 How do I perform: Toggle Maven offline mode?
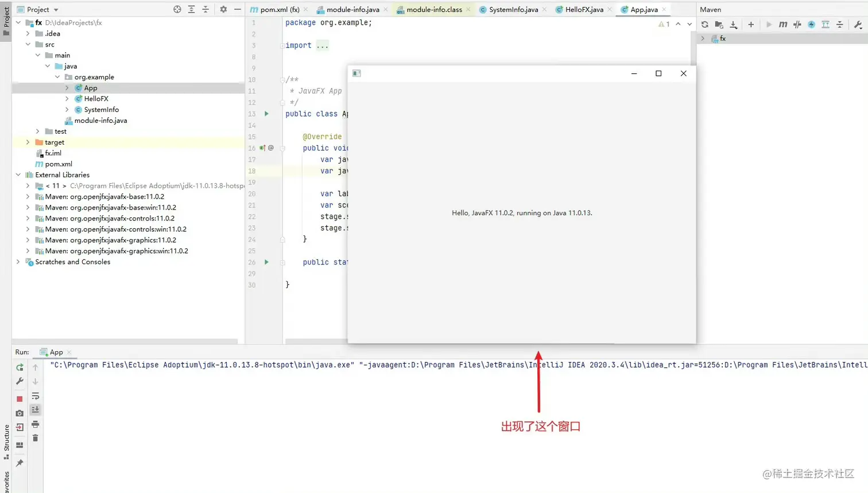tap(797, 25)
